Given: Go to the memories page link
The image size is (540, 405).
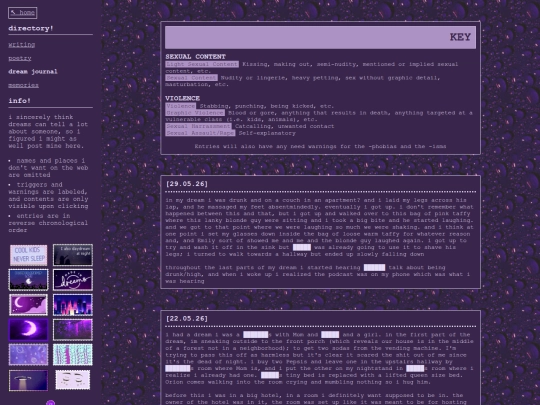Looking at the screenshot, I should (x=23, y=85).
